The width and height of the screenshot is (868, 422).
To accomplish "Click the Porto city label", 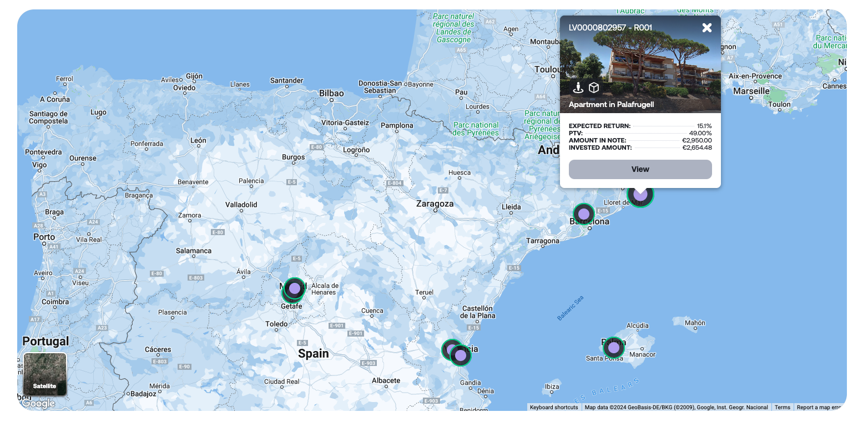I will click(x=44, y=237).
